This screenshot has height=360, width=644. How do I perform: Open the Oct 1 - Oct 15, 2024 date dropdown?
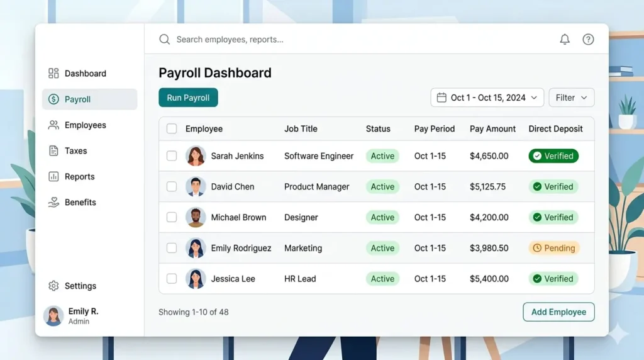[x=487, y=98]
